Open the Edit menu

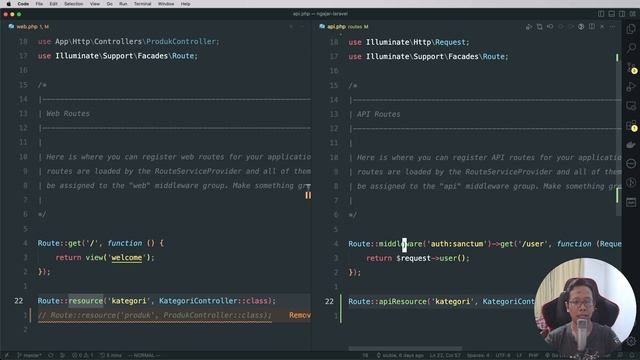pyautogui.click(x=53, y=4)
